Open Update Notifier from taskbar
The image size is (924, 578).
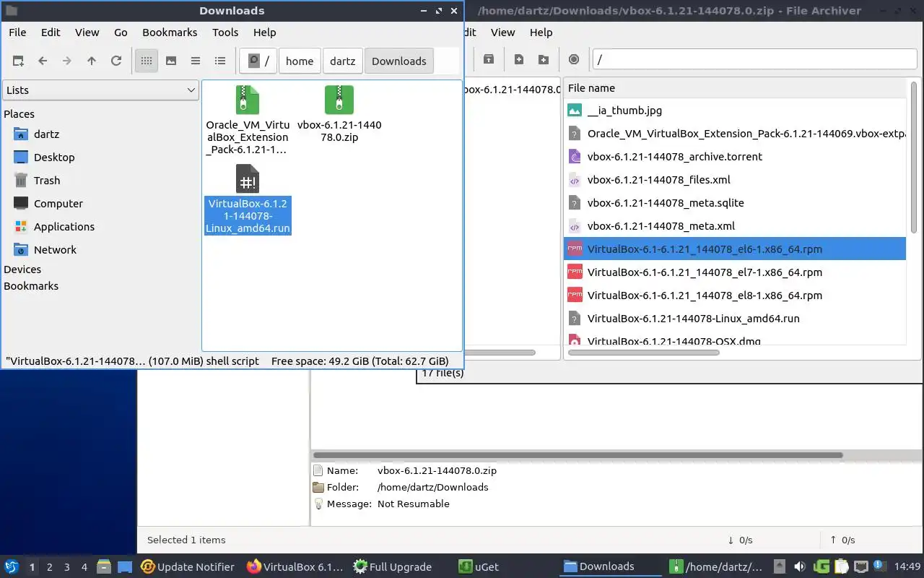click(x=187, y=566)
